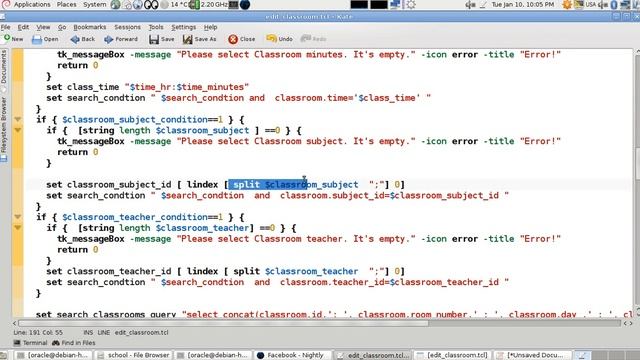Click the Bluetooth icon in top panel
This screenshot has width=640, height=360.
coord(614,5)
